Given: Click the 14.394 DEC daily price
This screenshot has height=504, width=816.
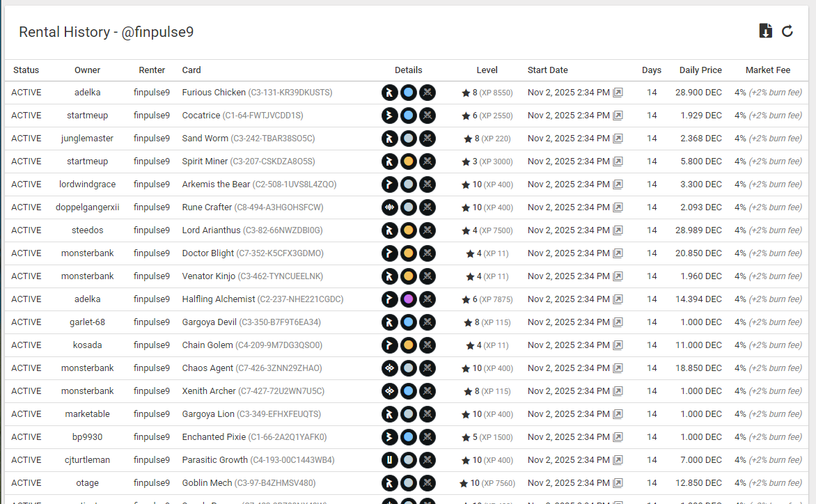Looking at the screenshot, I should (x=698, y=299).
